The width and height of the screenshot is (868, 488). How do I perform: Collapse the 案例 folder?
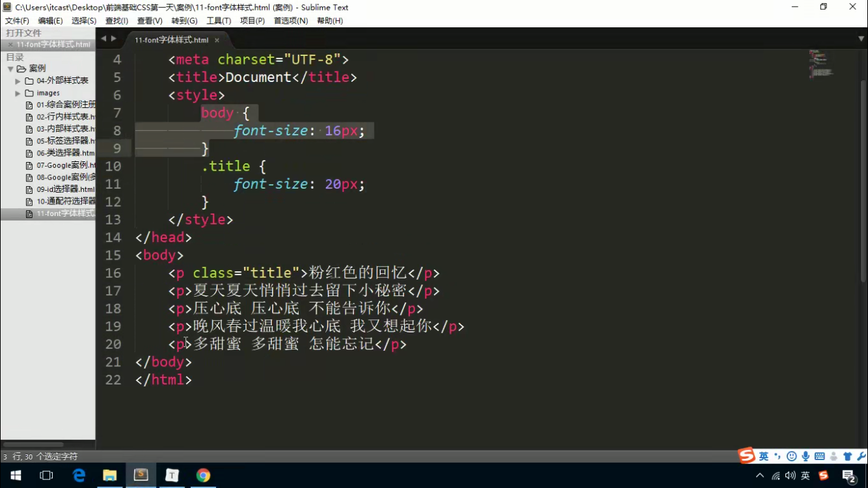pos(10,69)
